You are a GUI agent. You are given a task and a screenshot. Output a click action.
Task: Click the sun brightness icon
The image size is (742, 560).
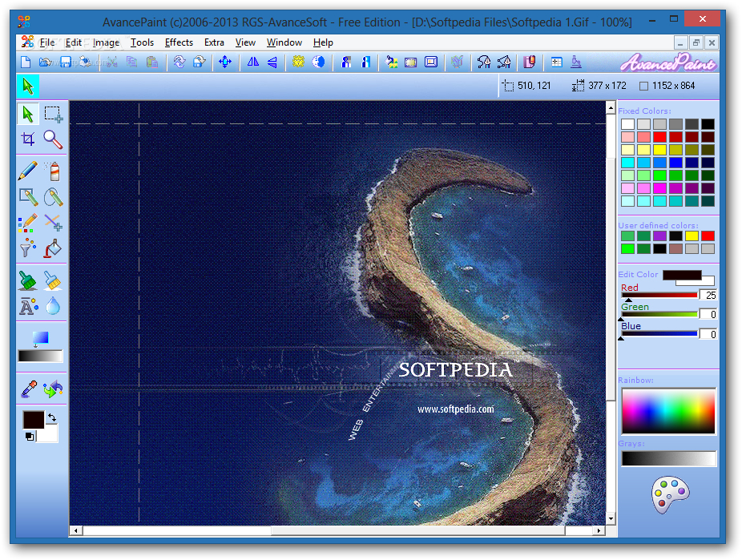[x=298, y=62]
